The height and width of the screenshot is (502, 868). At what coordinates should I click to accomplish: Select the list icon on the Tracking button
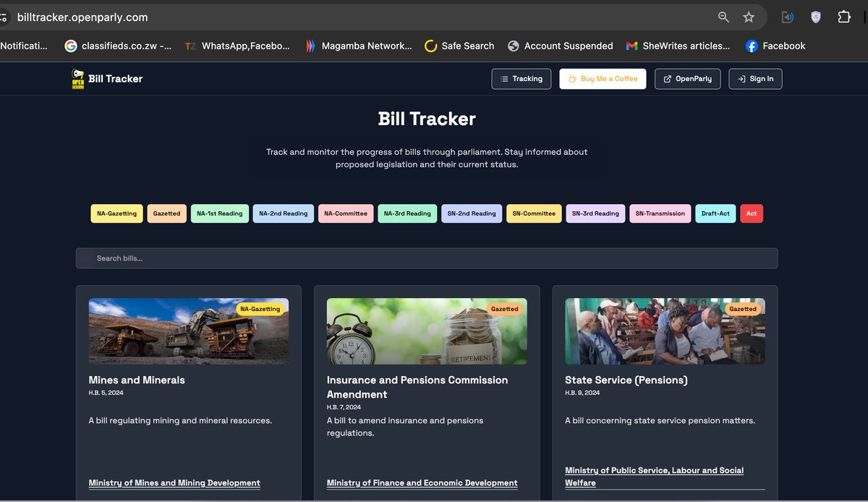pyautogui.click(x=504, y=78)
